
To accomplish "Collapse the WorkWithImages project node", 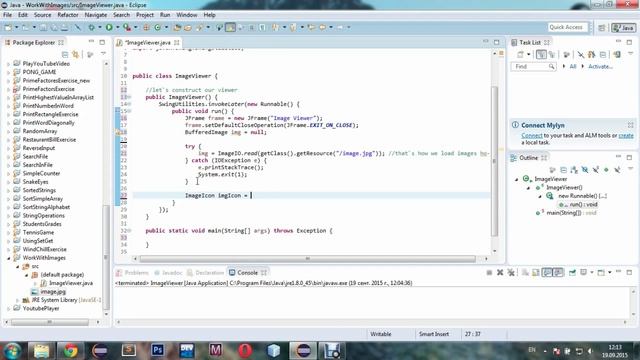I will click(9, 258).
